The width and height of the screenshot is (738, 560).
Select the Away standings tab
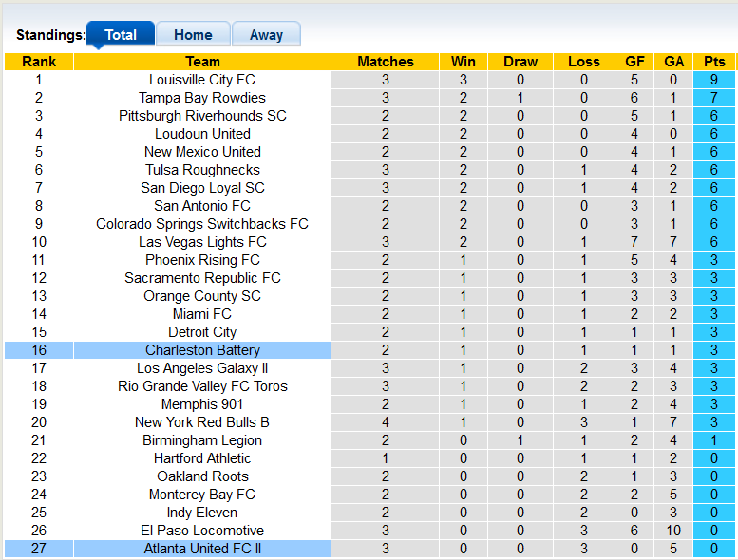click(266, 35)
